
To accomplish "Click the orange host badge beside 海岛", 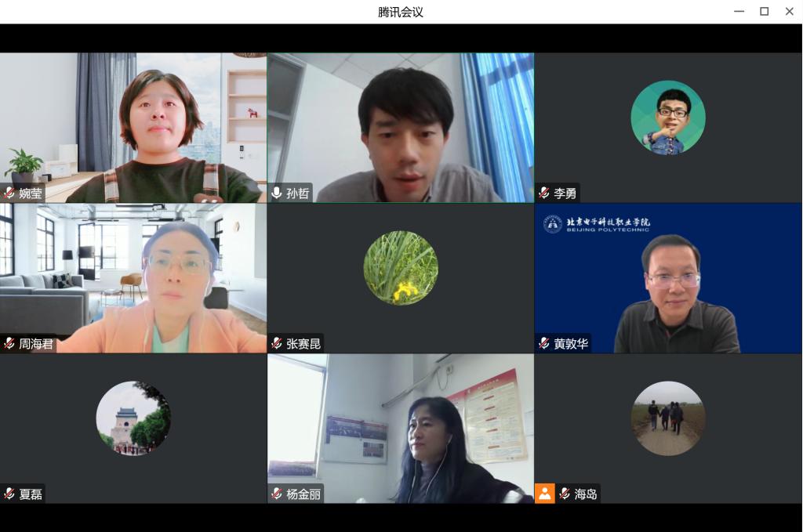I will (545, 494).
